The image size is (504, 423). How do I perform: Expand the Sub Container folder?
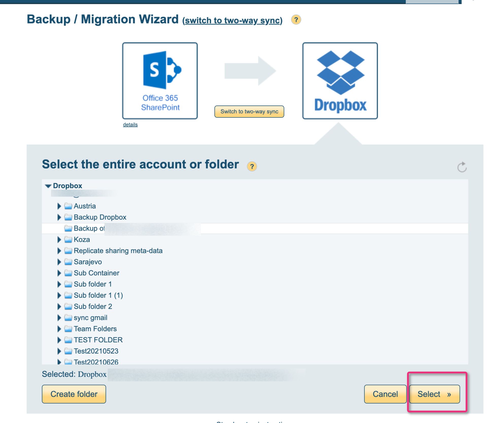click(x=59, y=273)
